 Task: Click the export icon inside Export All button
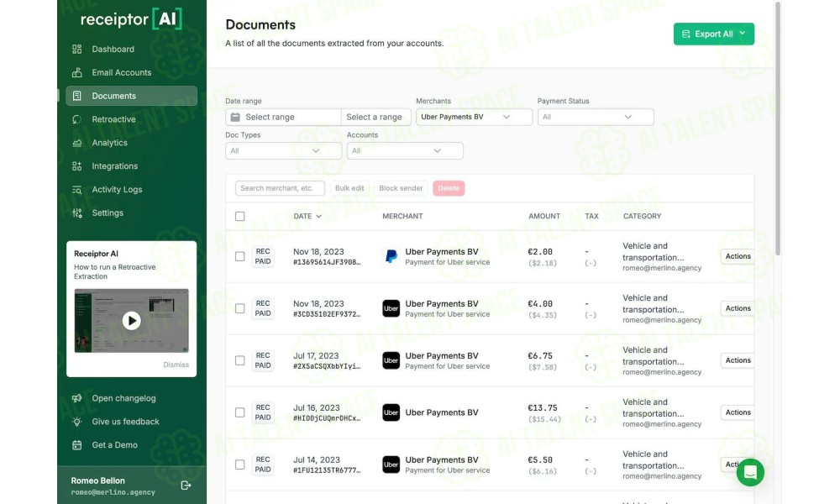[685, 34]
